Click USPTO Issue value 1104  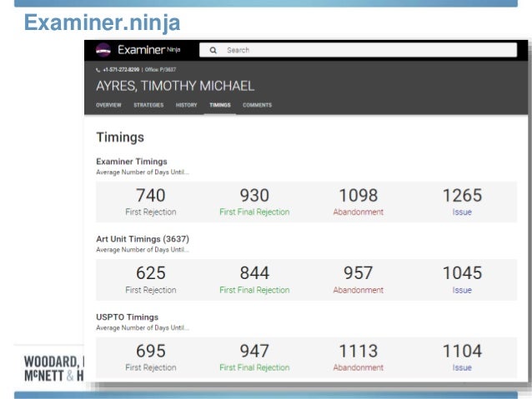click(x=462, y=352)
